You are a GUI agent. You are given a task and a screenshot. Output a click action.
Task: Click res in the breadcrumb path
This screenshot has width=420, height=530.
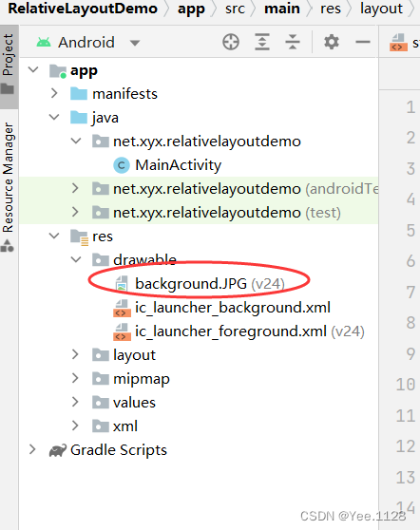331,9
